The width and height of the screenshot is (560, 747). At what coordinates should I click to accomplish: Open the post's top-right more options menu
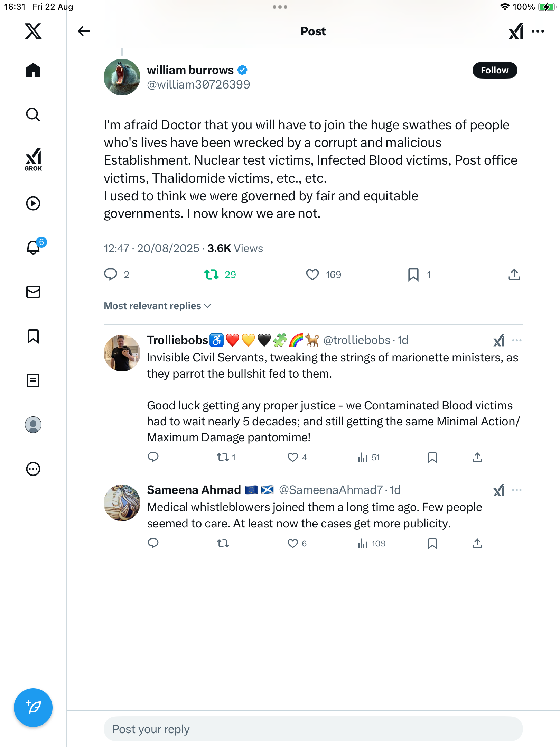[x=538, y=31]
